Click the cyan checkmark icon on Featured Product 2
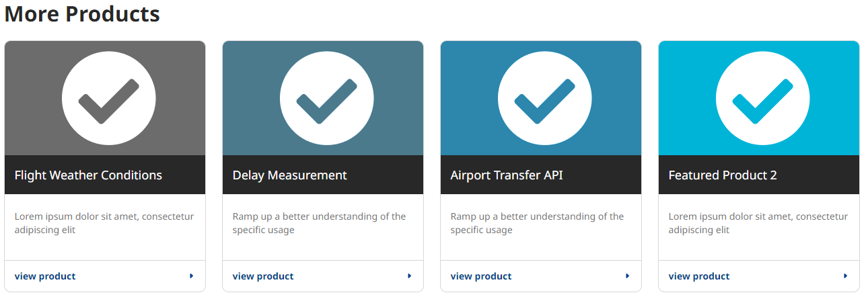 click(x=763, y=98)
